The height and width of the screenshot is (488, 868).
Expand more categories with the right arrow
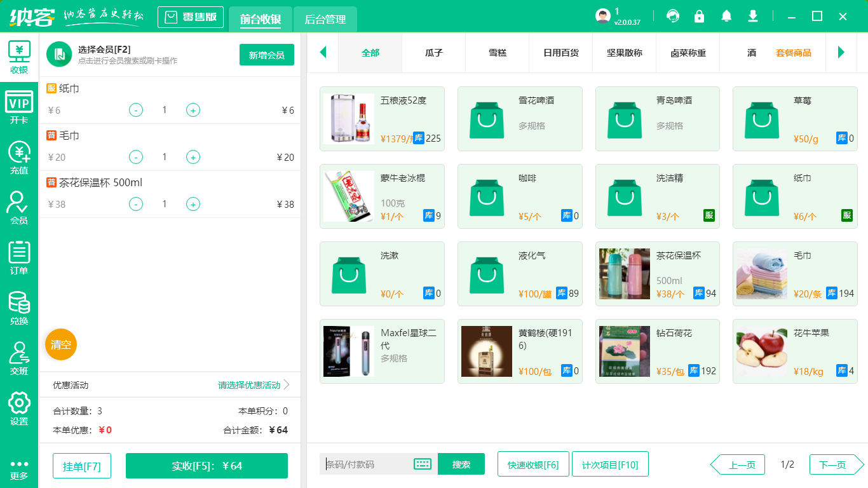(842, 53)
